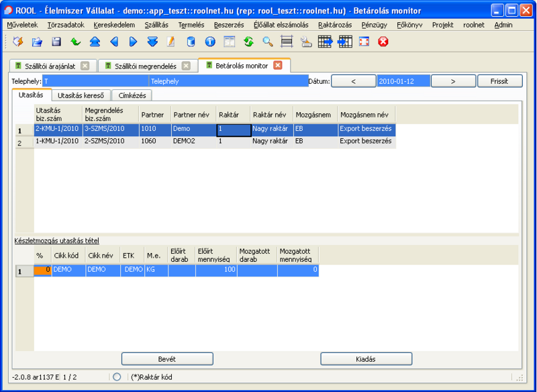This screenshot has width=537, height=392.
Task: Navigate forward with the blue right arrow icon
Action: (x=132, y=42)
